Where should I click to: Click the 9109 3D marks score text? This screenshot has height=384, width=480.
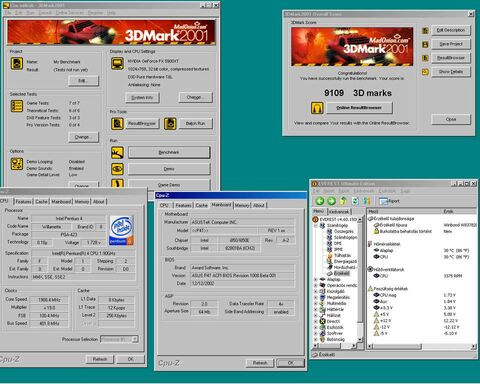coord(358,93)
